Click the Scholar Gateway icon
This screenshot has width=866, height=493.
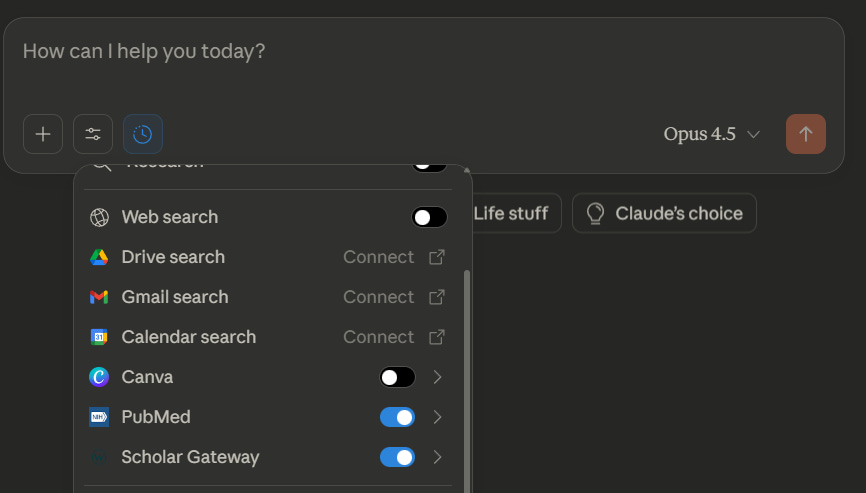click(x=99, y=457)
